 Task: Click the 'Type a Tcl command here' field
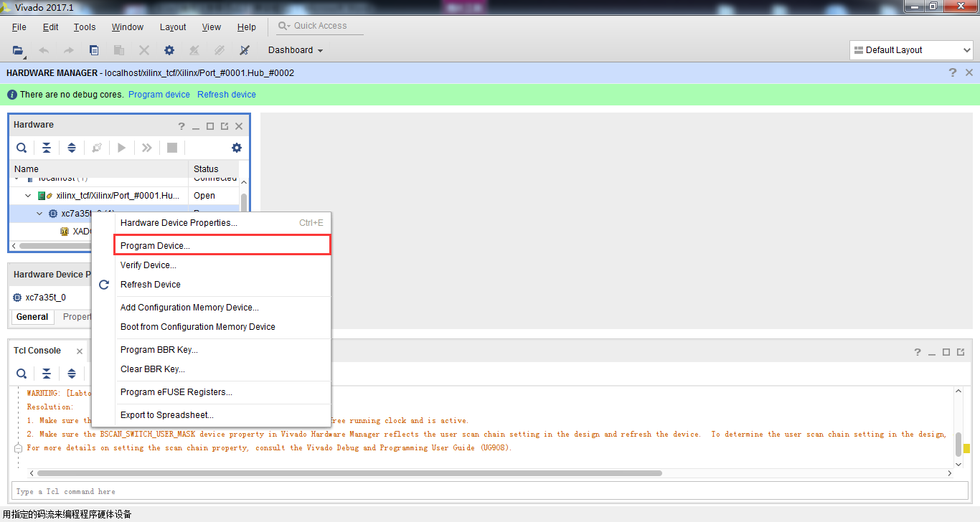(490, 491)
